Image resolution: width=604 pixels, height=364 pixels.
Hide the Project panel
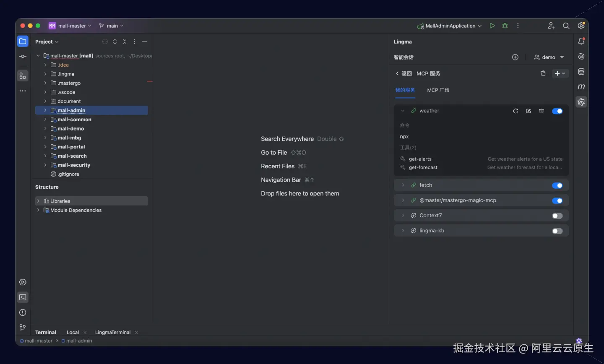point(144,42)
